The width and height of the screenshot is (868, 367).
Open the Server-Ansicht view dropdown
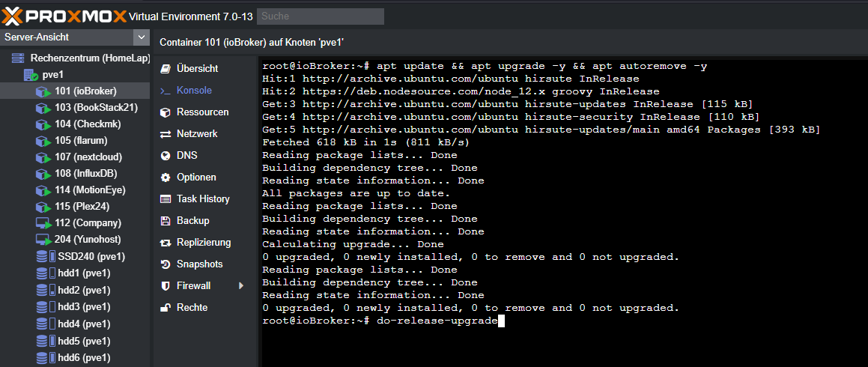pos(141,37)
